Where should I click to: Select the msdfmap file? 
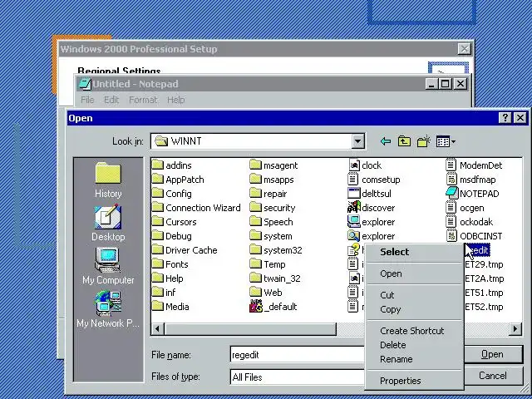point(471,180)
